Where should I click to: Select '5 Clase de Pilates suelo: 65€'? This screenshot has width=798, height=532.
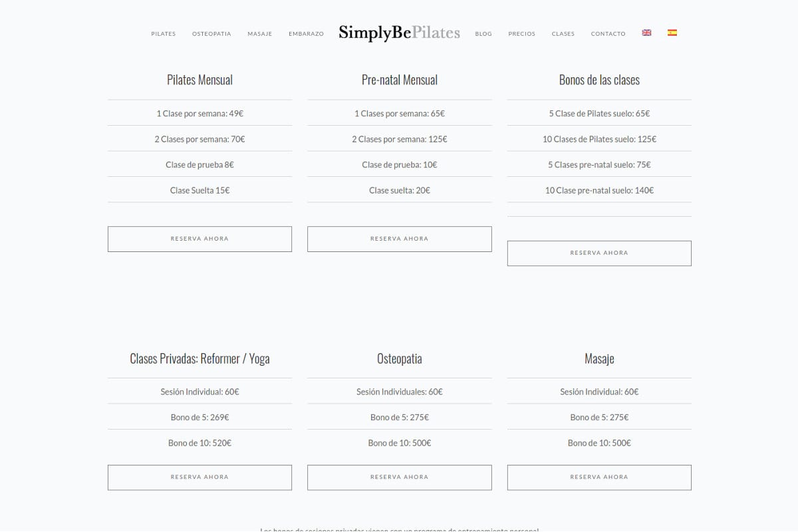point(599,113)
